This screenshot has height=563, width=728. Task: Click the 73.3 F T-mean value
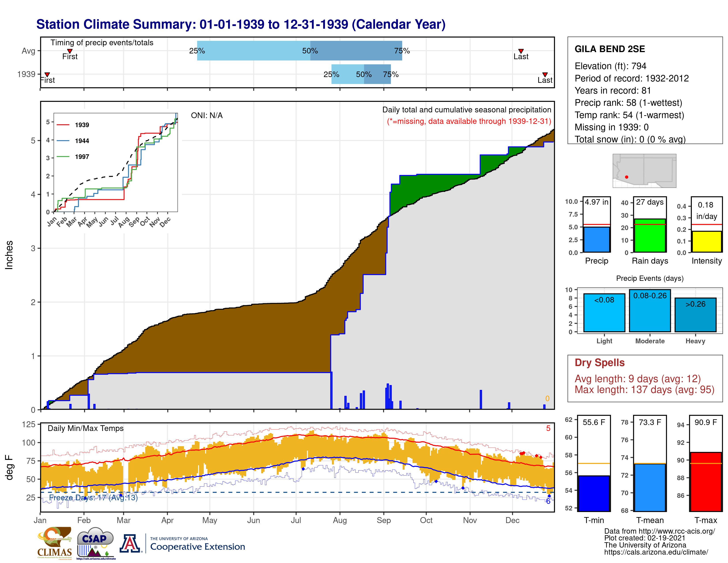coord(650,422)
